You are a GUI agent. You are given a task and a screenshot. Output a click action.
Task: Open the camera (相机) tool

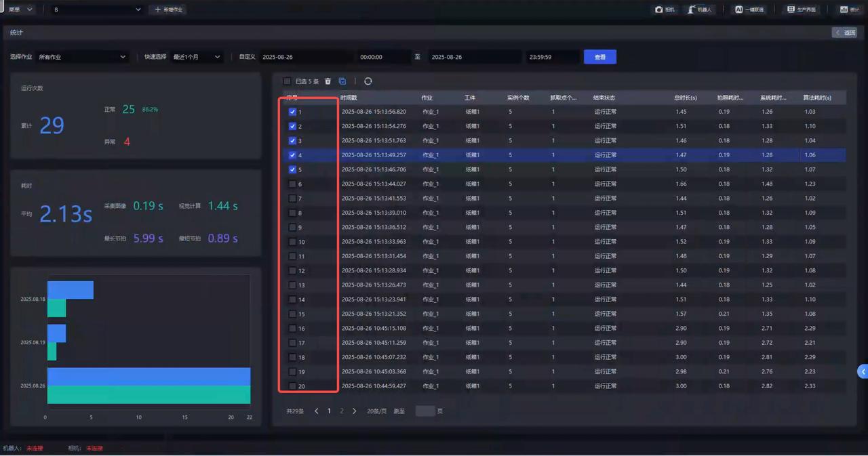coord(665,9)
